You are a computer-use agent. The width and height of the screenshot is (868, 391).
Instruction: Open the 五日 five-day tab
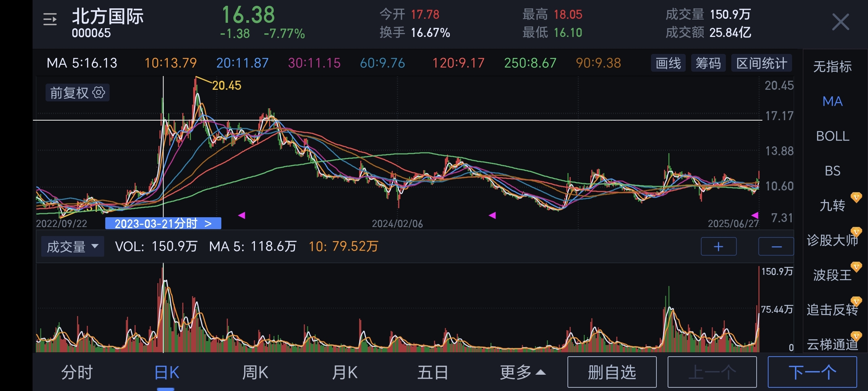point(433,372)
